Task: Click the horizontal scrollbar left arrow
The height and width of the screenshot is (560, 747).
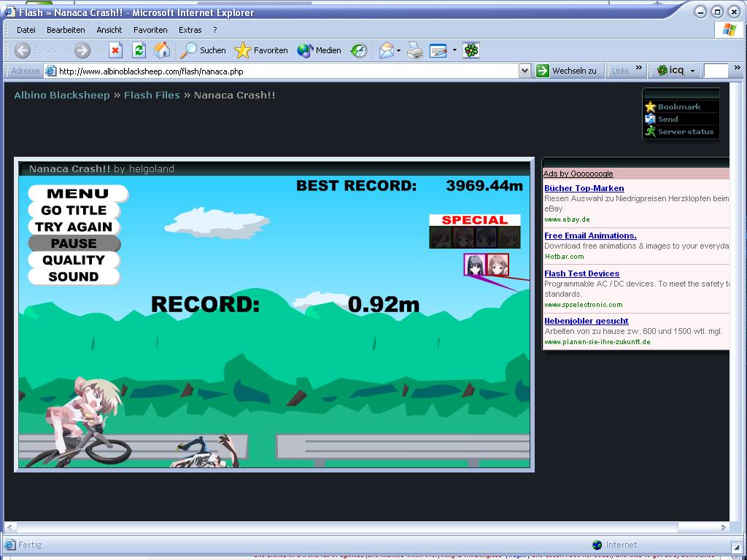Action: tap(9, 527)
